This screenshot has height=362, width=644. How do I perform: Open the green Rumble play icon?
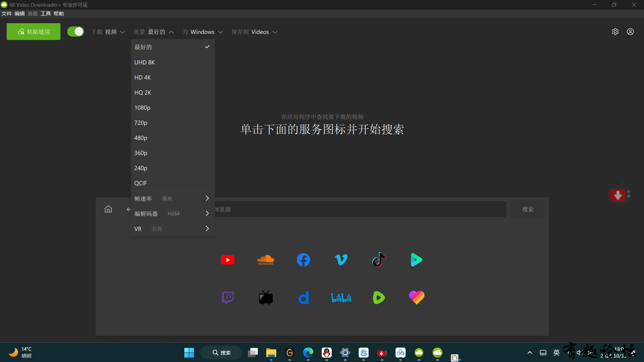point(379,298)
